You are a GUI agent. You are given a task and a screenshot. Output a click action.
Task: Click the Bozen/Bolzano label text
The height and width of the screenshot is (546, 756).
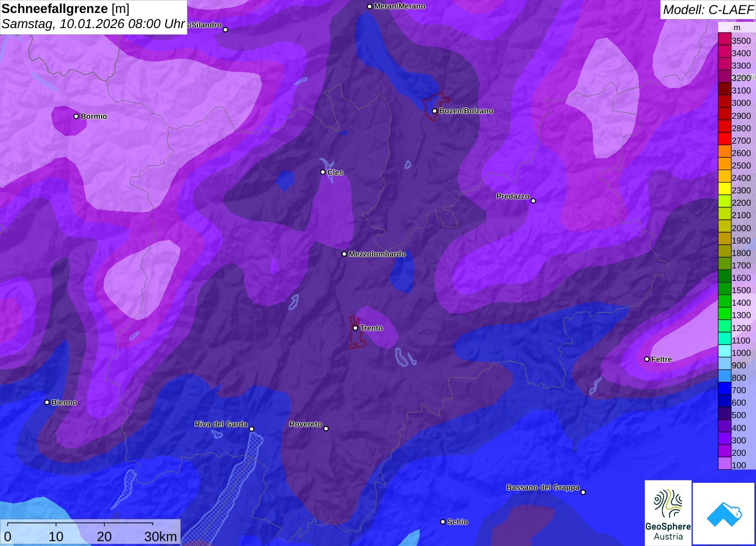(466, 111)
